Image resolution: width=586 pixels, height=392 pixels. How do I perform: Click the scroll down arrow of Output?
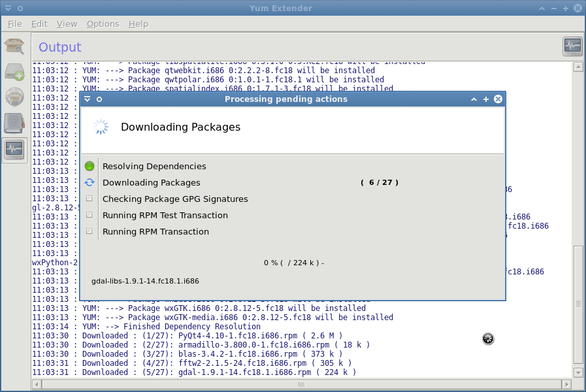[578, 372]
